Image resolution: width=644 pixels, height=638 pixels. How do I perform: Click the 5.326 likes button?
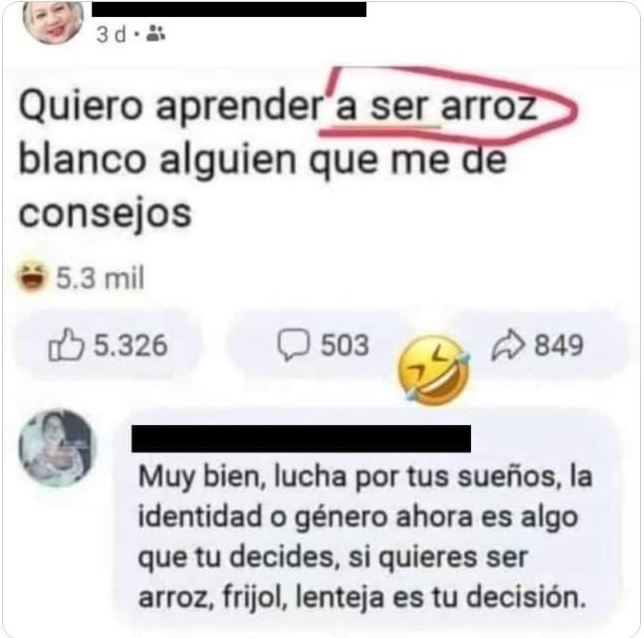108,345
